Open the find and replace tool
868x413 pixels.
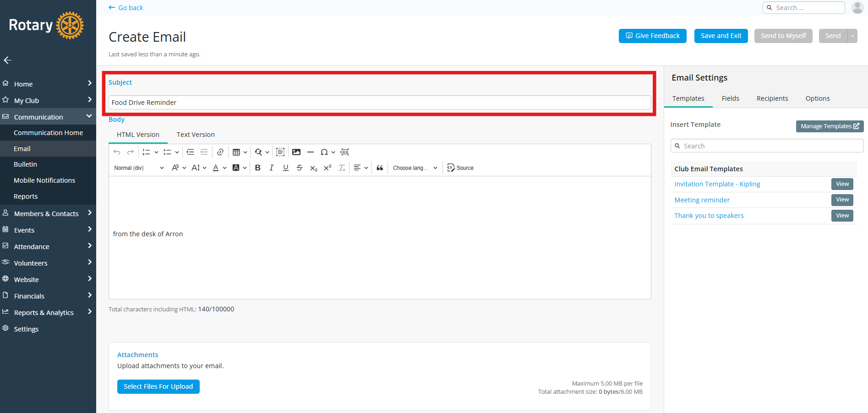259,152
